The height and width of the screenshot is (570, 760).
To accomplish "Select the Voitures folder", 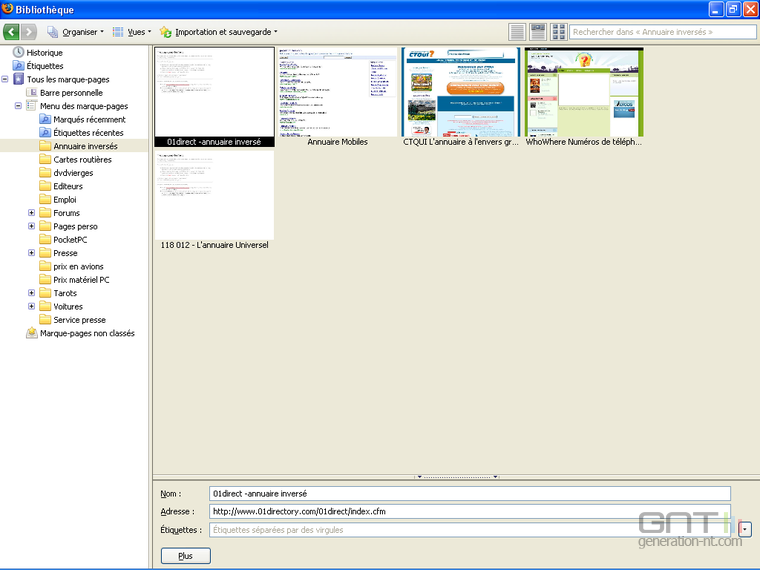I will pyautogui.click(x=61, y=306).
